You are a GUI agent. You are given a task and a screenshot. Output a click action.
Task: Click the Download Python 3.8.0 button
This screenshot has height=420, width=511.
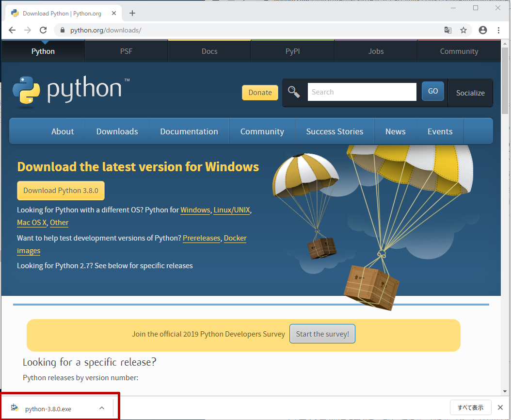[61, 191]
